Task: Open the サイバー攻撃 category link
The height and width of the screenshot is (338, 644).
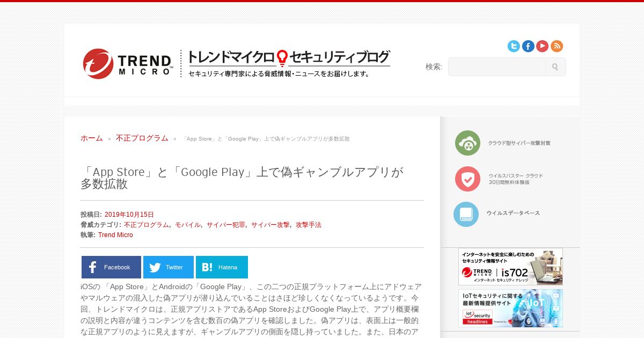Action: point(270,225)
